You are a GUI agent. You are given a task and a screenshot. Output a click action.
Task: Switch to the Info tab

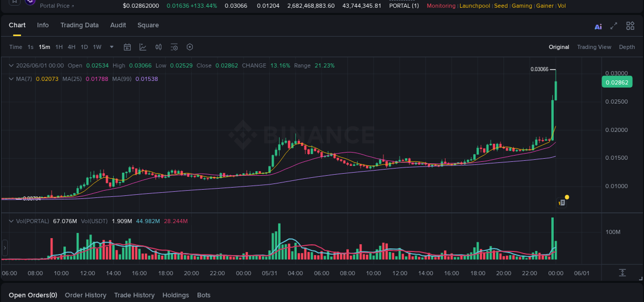43,25
